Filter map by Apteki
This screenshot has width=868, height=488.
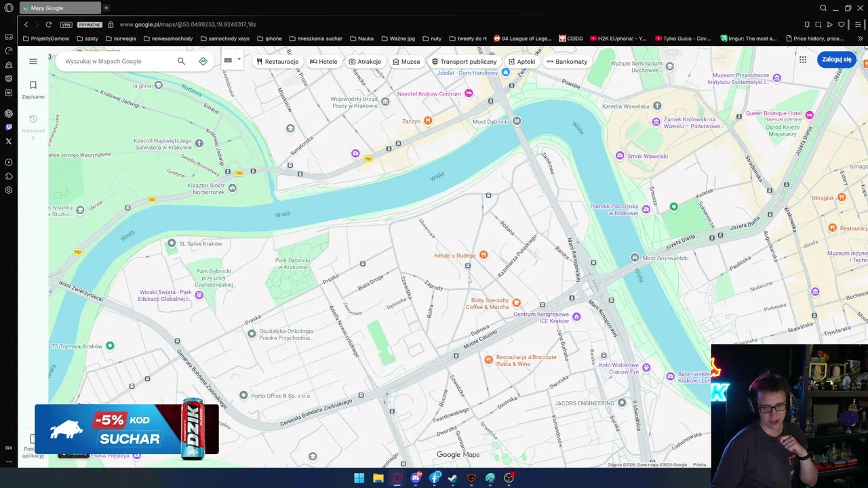pos(522,62)
